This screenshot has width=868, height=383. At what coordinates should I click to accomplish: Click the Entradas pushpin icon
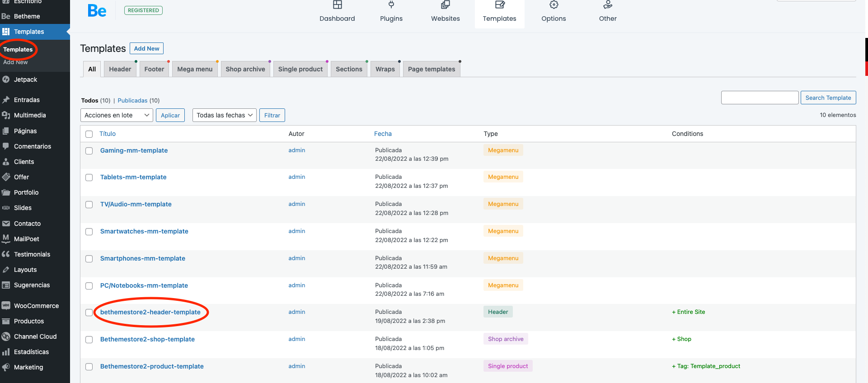(6, 100)
